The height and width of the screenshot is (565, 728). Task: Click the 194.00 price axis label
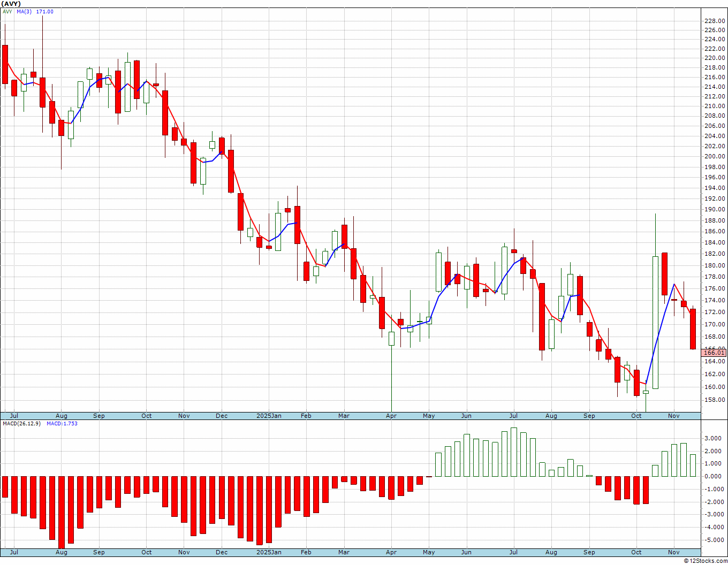pos(715,188)
